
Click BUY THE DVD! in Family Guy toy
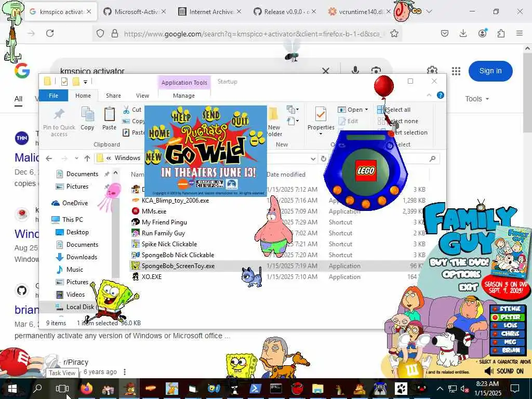[x=459, y=262]
